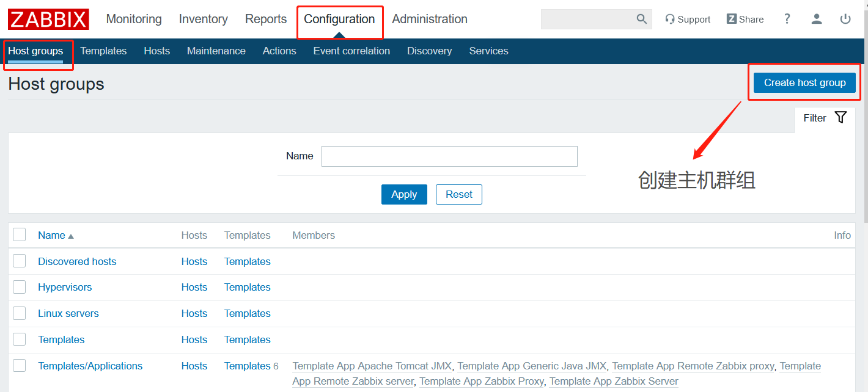868x392 pixels.
Task: Open the Template App Zabbix Server link
Action: click(x=613, y=380)
